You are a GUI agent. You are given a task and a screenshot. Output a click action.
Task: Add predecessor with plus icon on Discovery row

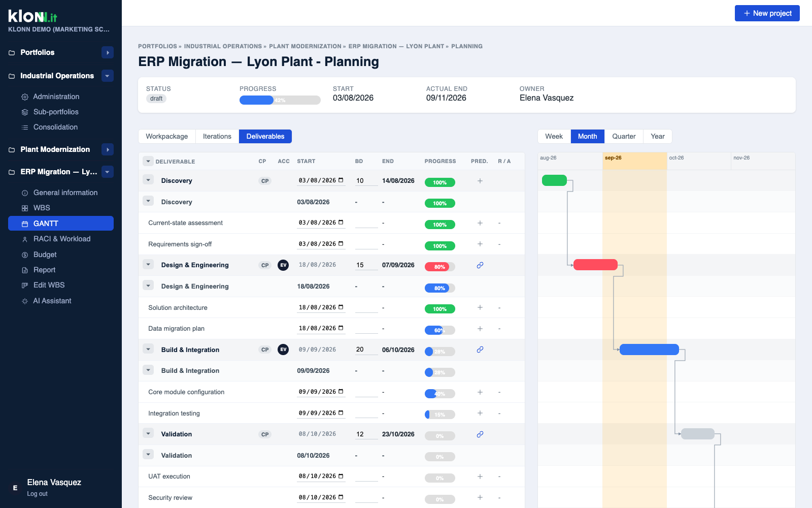coord(480,181)
